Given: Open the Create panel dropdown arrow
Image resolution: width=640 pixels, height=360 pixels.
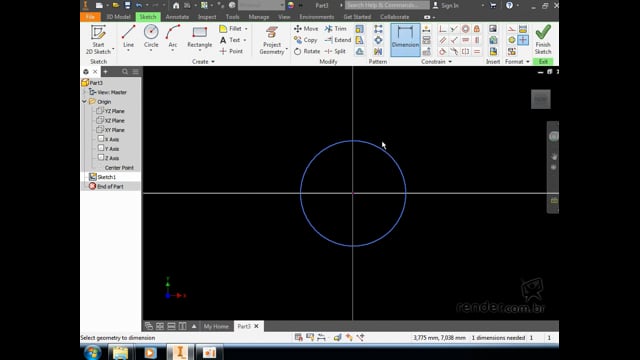Looking at the screenshot, I should [213, 62].
